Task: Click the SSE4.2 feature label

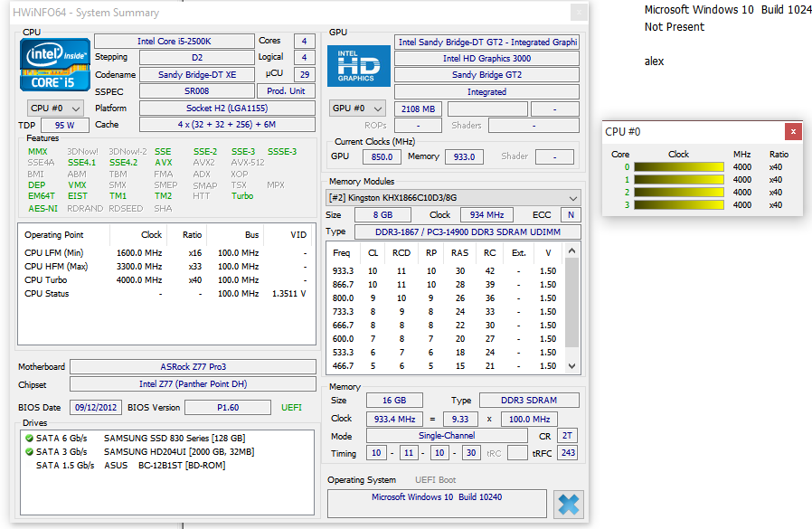Action: coord(123,163)
